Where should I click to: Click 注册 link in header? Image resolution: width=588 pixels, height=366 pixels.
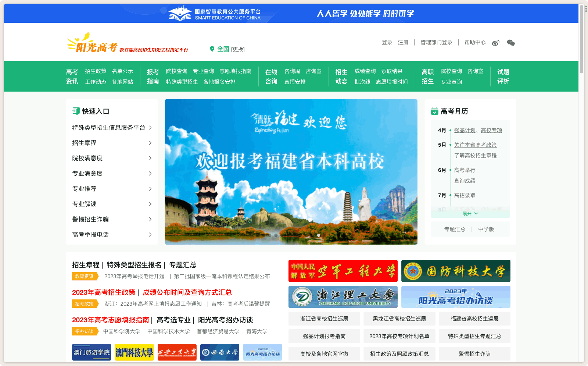[403, 42]
